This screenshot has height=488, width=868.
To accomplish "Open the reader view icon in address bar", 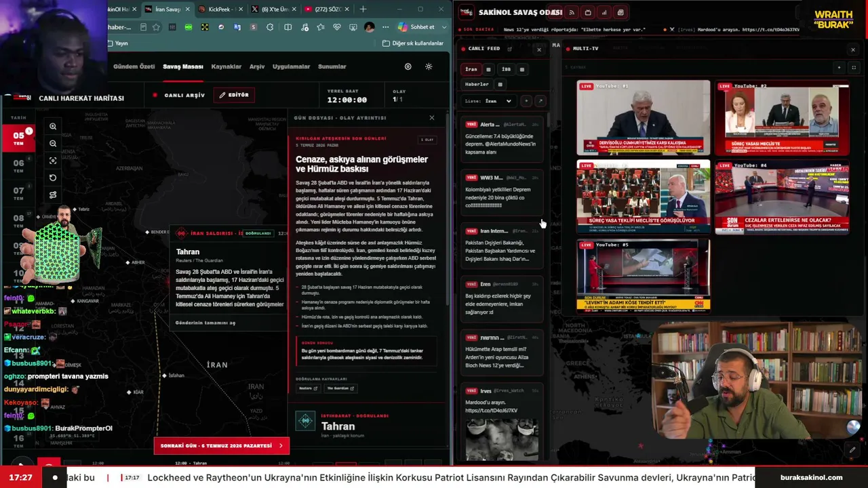I will 143,27.
